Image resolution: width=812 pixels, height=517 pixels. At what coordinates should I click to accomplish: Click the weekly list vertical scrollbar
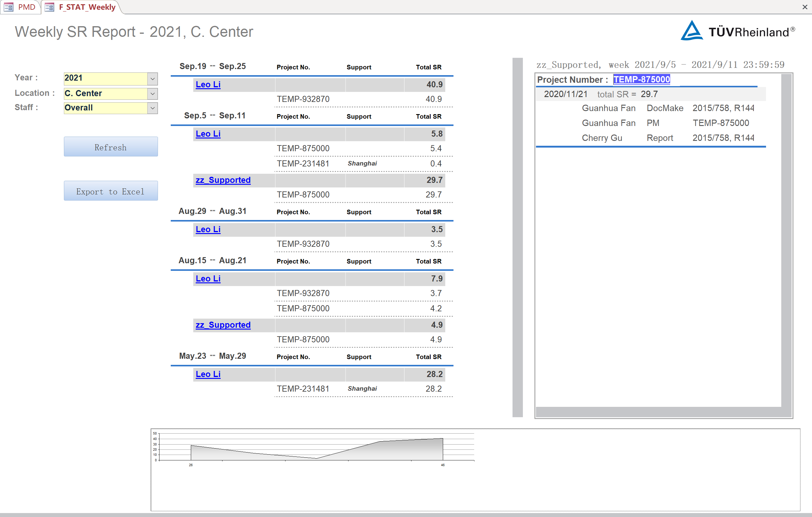517,237
